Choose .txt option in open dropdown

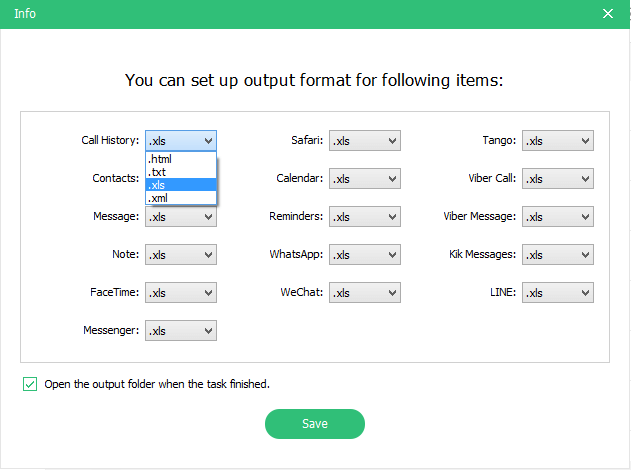(180, 172)
